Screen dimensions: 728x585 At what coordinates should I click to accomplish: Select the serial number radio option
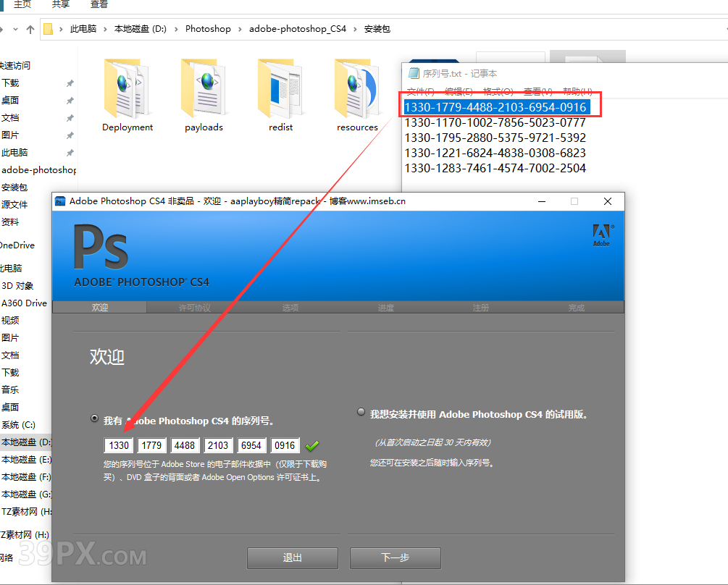coord(94,417)
